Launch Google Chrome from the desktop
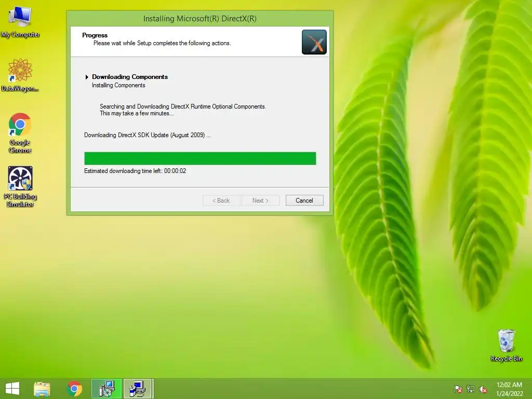This screenshot has width=532, height=399. 20,132
